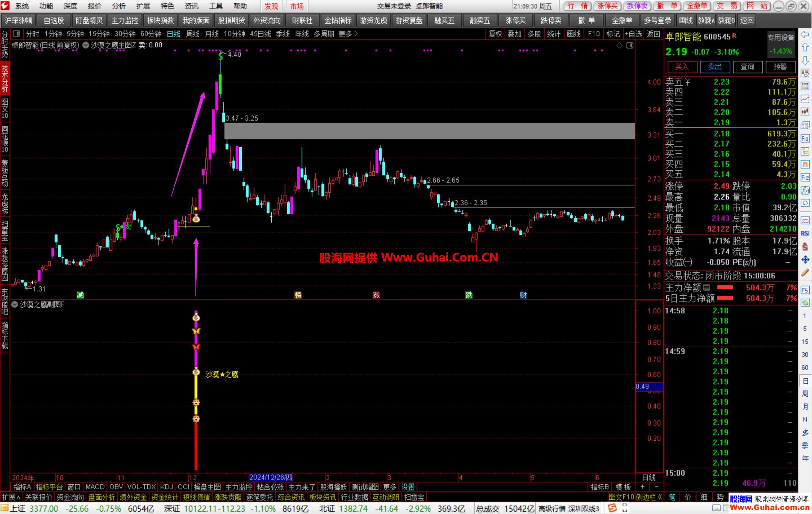
Task: Select the MACD indicator tab
Action: (x=95, y=487)
